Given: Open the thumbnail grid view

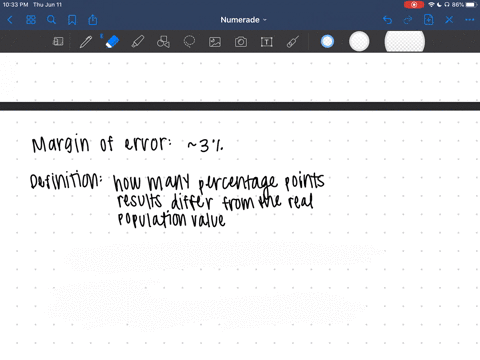Looking at the screenshot, I should point(31,20).
